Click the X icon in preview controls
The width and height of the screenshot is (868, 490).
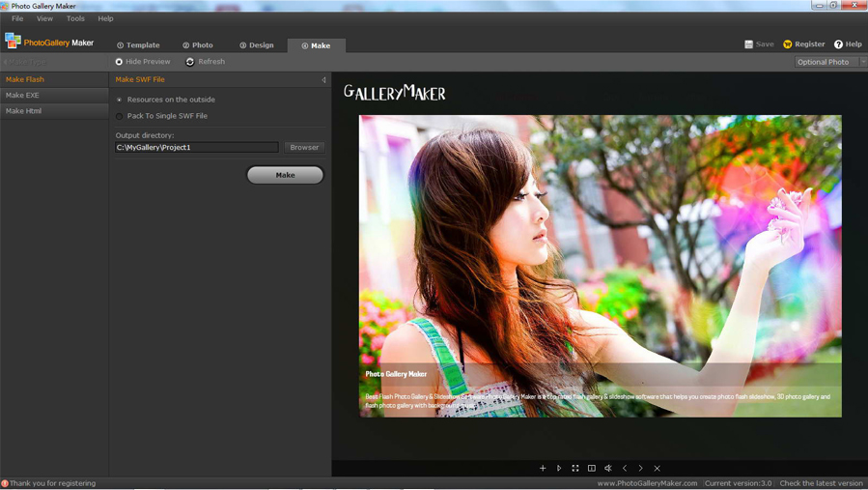pos(658,469)
